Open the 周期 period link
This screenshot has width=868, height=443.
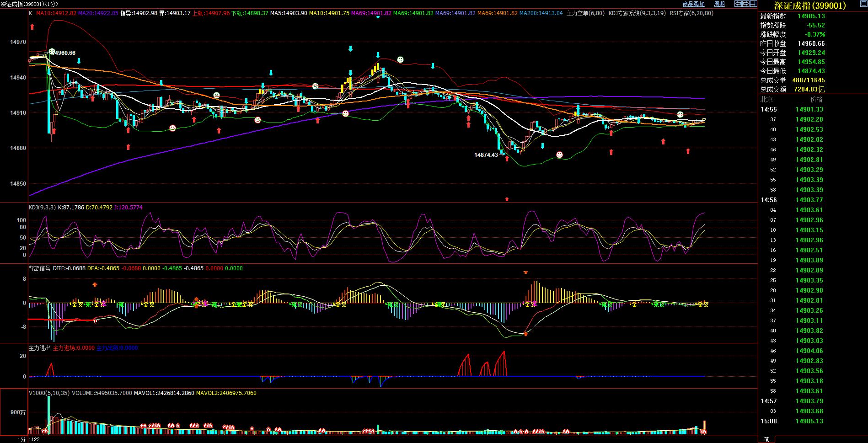click(719, 4)
